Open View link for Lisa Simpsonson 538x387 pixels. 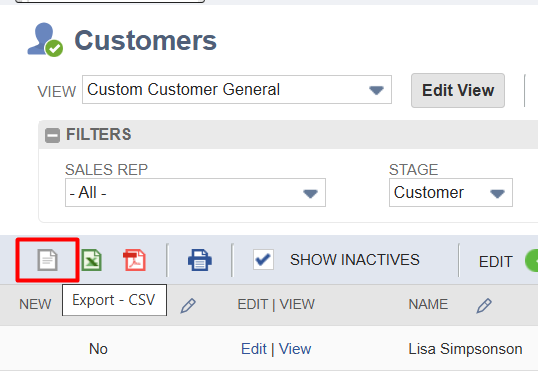tap(295, 349)
